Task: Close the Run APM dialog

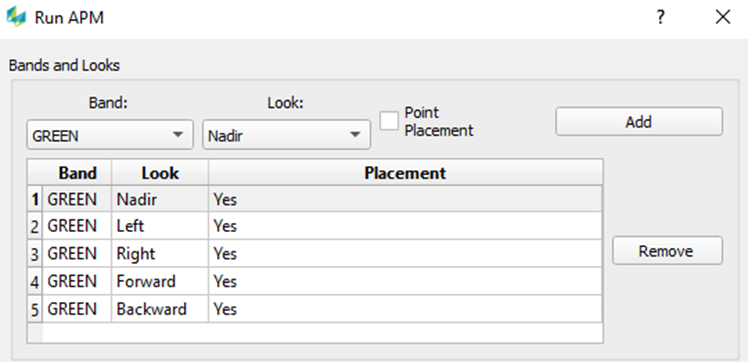Action: 723,17
